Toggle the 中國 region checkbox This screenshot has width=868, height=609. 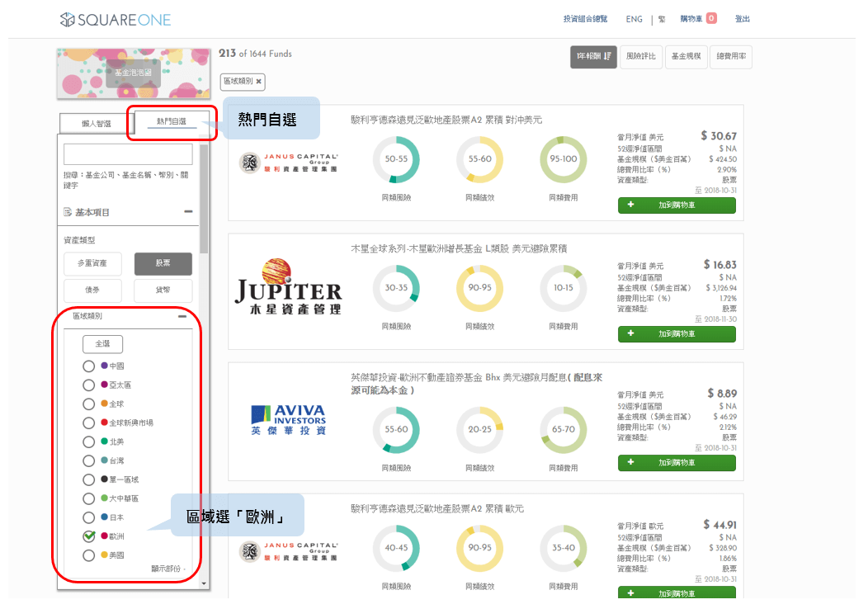[x=88, y=366]
